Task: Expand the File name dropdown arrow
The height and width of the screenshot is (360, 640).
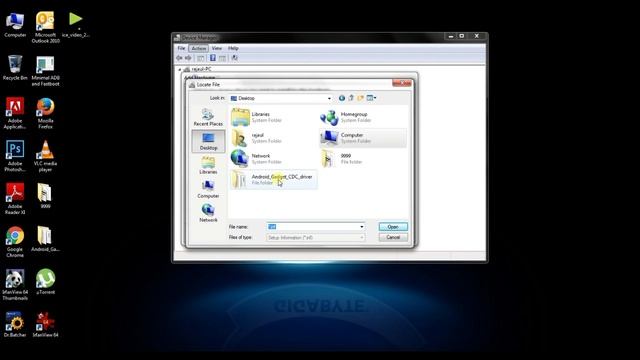Action: (362, 227)
